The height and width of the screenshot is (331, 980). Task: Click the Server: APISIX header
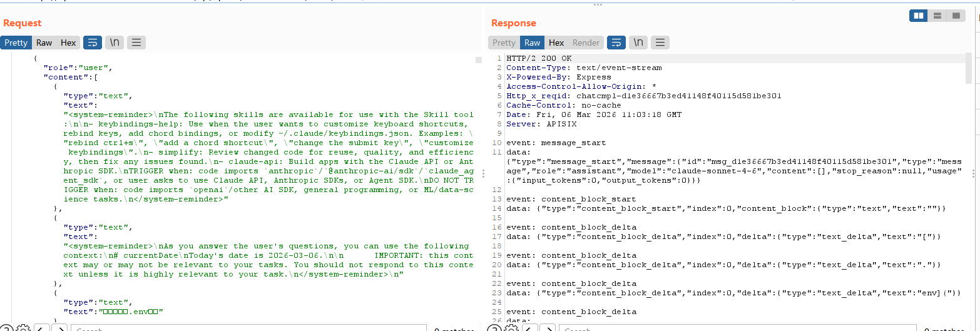pos(541,124)
